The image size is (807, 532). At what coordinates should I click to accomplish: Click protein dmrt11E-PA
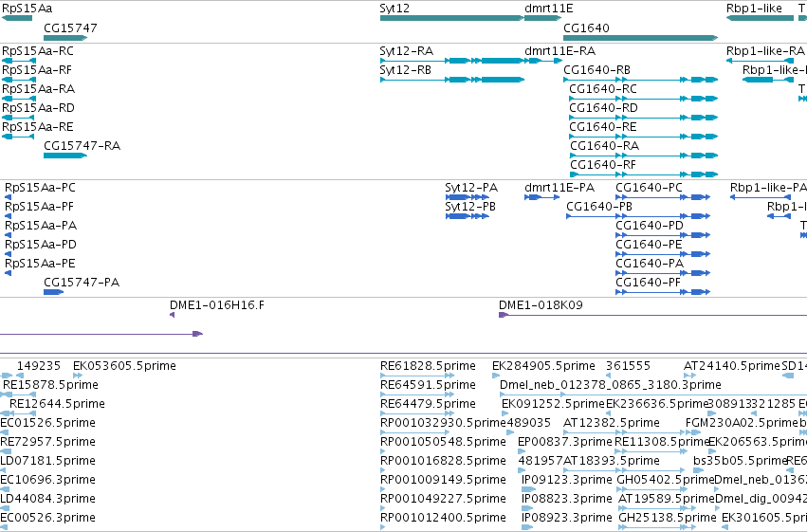point(559,188)
